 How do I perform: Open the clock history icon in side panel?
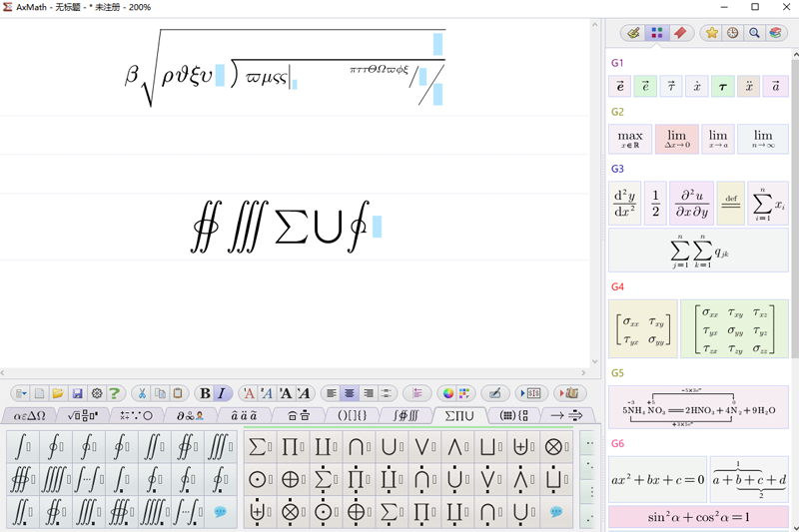point(733,33)
